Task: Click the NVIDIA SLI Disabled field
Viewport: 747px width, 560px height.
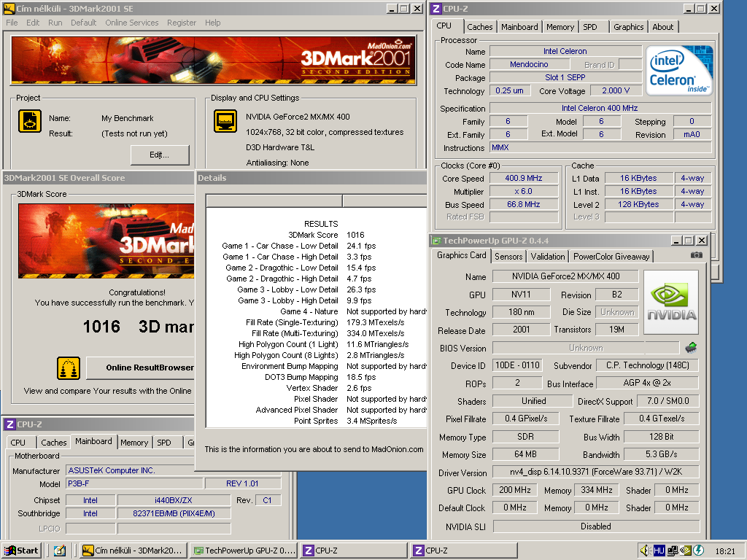Action: point(595,526)
